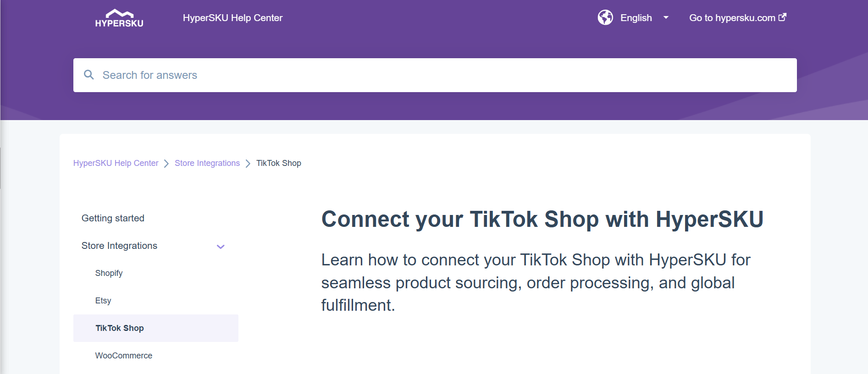The image size is (868, 374).
Task: Click in the Search for answers field
Action: pyautogui.click(x=435, y=75)
